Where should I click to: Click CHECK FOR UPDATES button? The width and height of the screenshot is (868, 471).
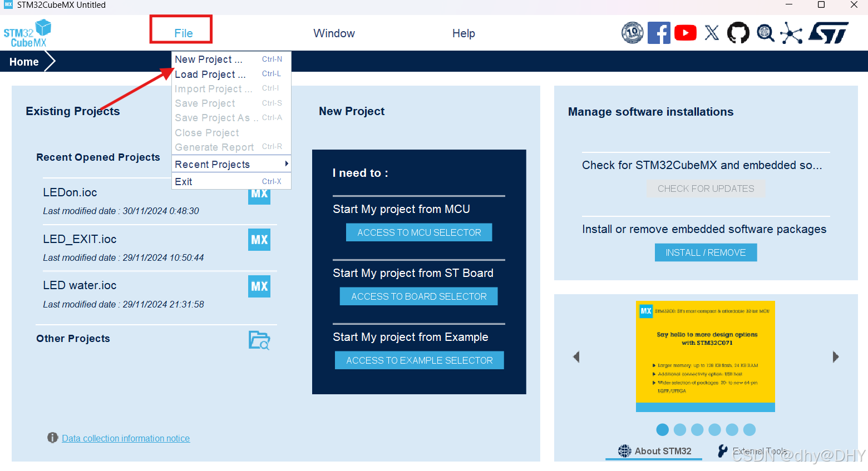706,189
